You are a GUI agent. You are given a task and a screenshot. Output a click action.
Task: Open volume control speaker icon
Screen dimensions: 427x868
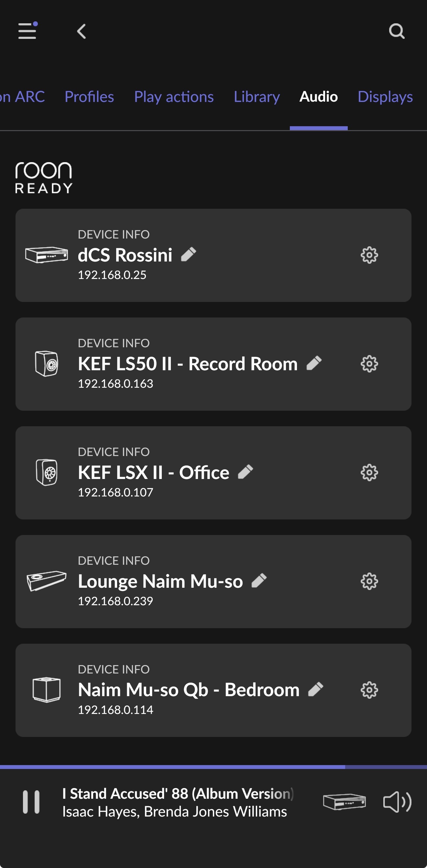(397, 802)
